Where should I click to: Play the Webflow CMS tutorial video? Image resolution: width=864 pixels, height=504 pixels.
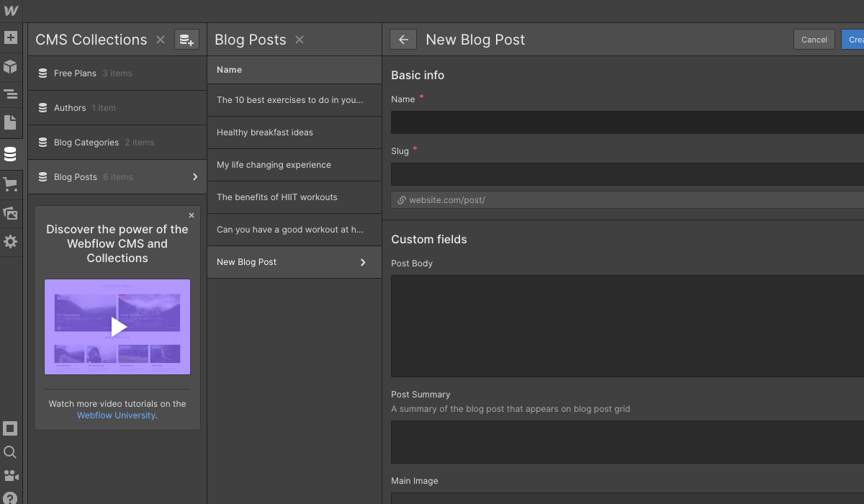pos(117,327)
